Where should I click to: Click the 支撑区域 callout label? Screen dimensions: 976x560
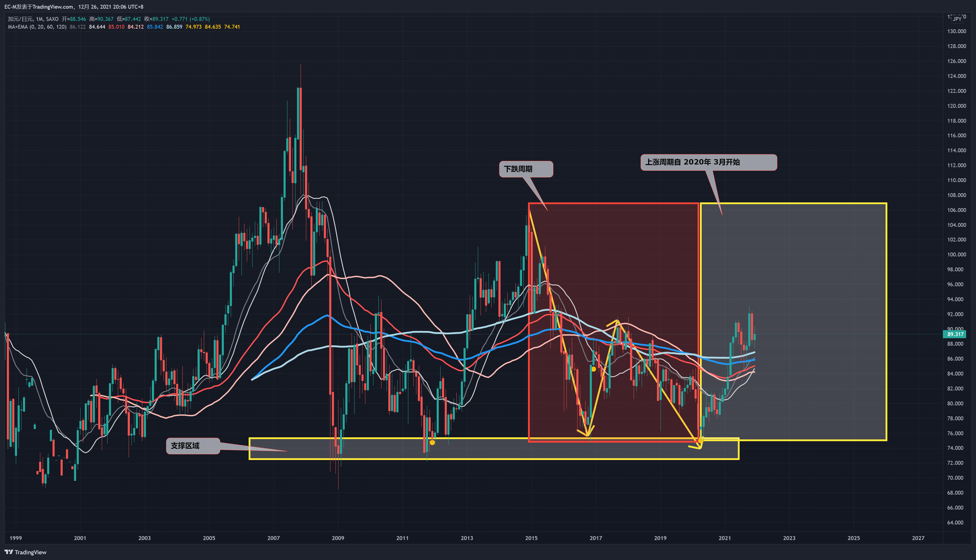point(193,446)
